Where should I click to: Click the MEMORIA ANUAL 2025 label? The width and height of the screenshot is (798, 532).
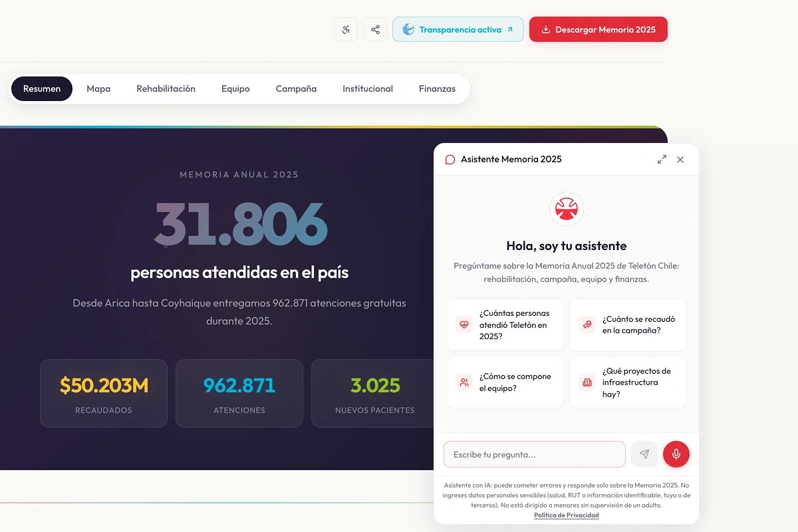click(239, 175)
